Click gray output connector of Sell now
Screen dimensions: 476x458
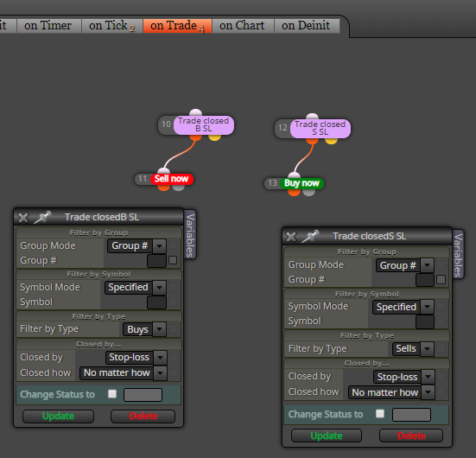(179, 188)
